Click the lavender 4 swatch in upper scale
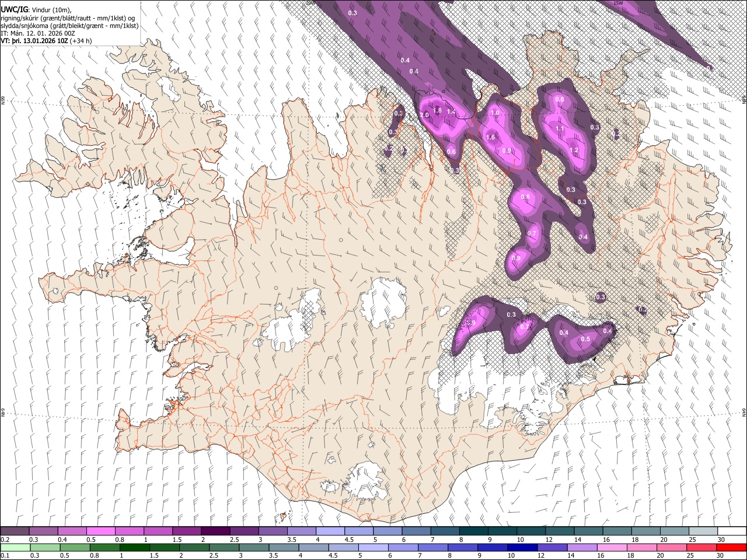747x560 pixels. coord(330,531)
